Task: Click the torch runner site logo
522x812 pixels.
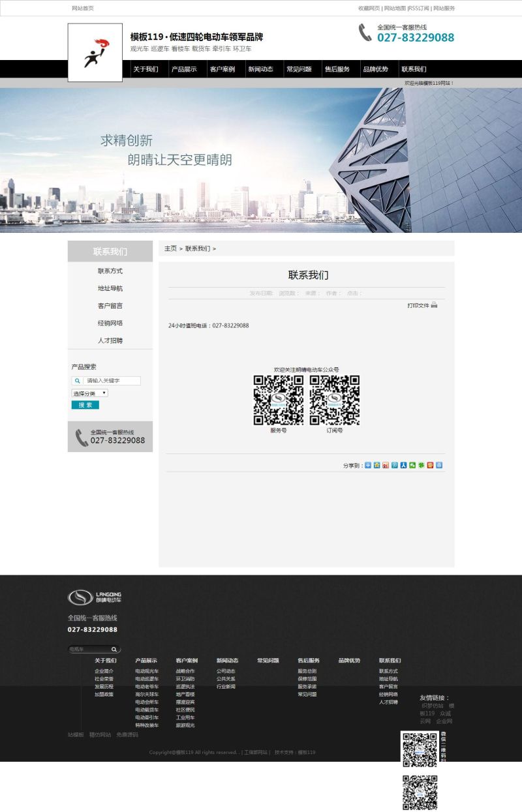Action: click(x=95, y=53)
